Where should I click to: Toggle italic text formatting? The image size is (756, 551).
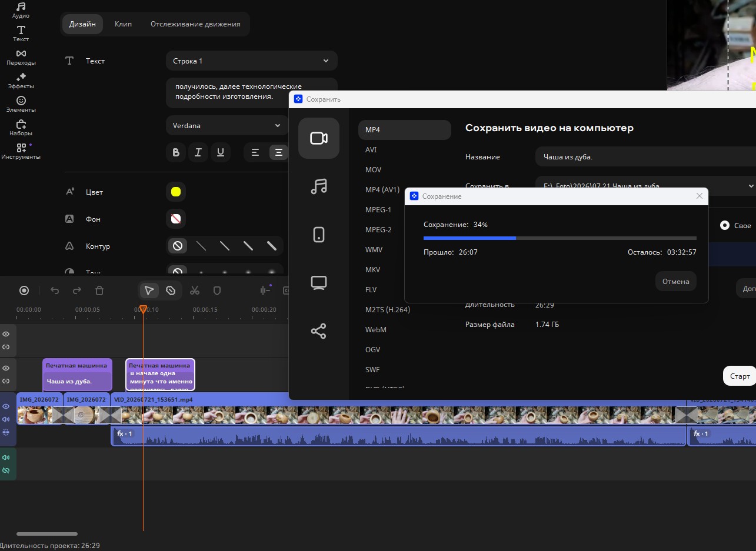point(198,152)
